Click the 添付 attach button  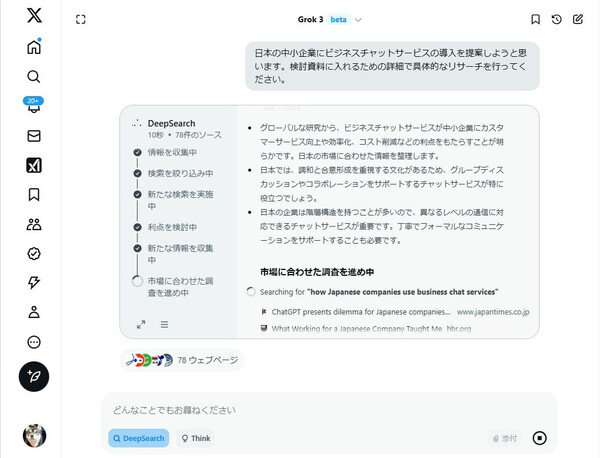click(x=505, y=438)
